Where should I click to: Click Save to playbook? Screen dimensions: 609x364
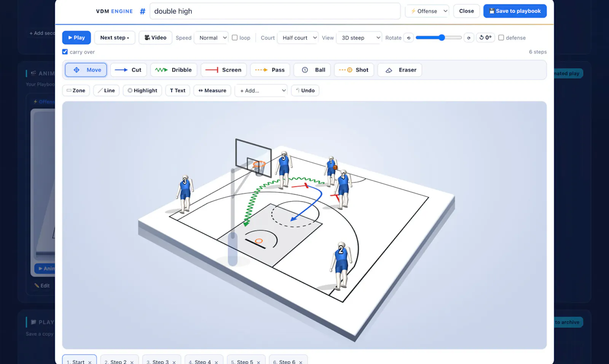pyautogui.click(x=515, y=11)
